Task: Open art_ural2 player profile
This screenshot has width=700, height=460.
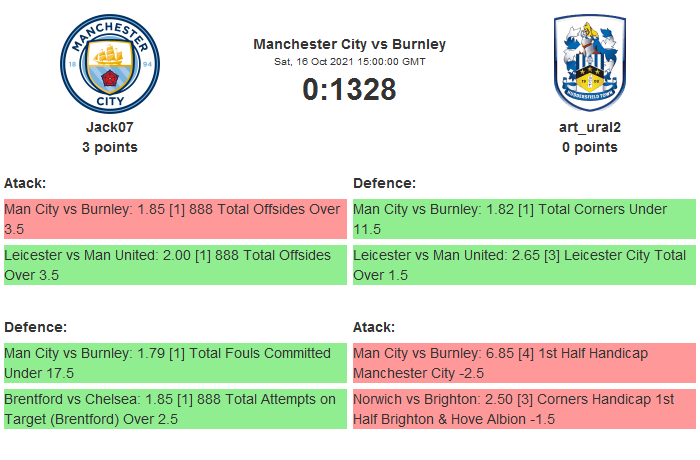Action: pos(589,127)
